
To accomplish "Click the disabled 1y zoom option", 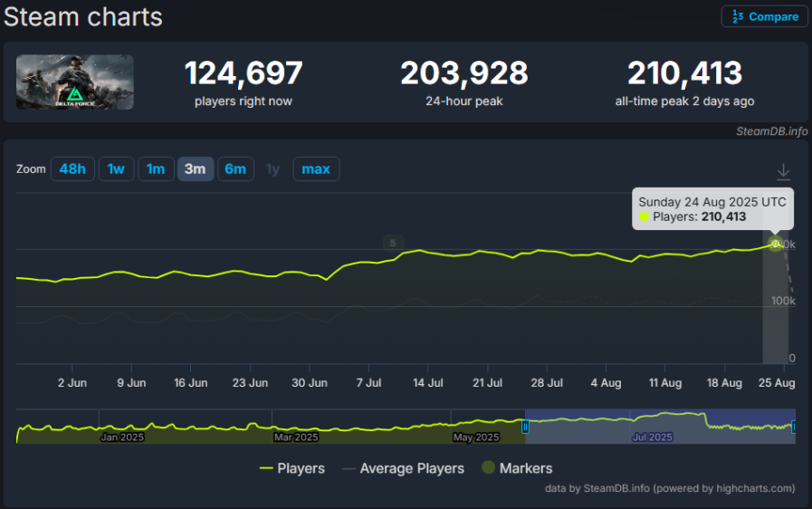I will coord(272,169).
